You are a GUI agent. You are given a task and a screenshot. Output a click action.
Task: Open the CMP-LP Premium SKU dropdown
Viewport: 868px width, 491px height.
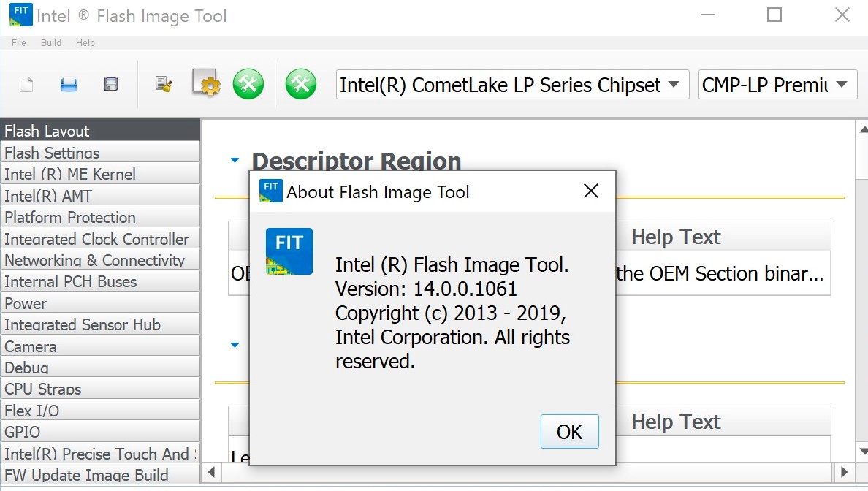point(778,85)
